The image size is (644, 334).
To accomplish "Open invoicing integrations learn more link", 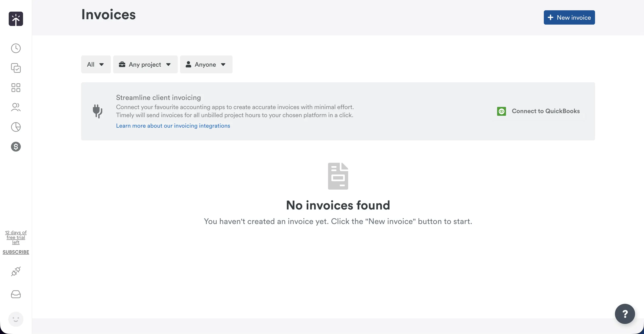I will point(173,126).
